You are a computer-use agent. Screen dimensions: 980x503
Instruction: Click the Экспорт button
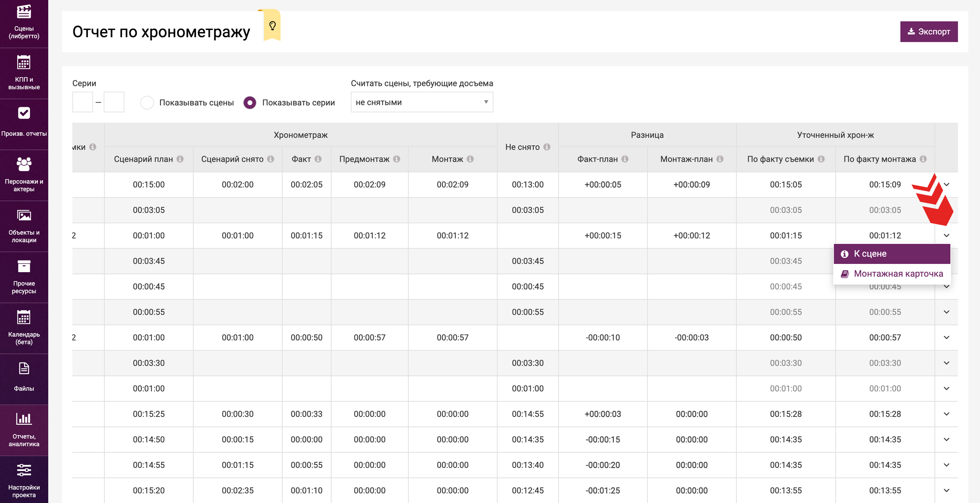point(928,32)
